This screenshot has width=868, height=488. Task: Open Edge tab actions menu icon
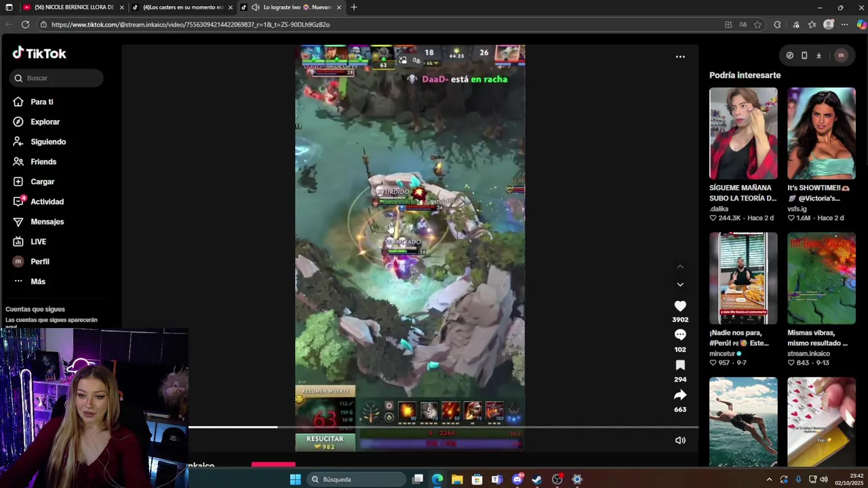click(9, 7)
